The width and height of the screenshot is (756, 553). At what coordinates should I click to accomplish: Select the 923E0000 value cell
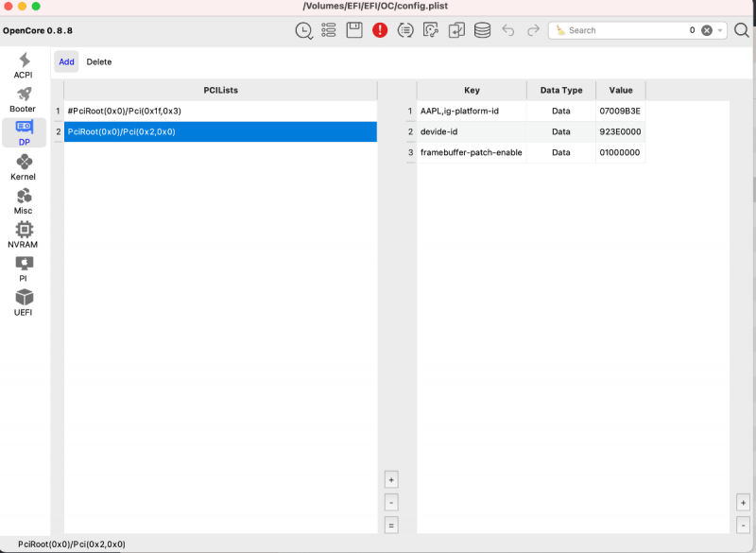point(621,131)
